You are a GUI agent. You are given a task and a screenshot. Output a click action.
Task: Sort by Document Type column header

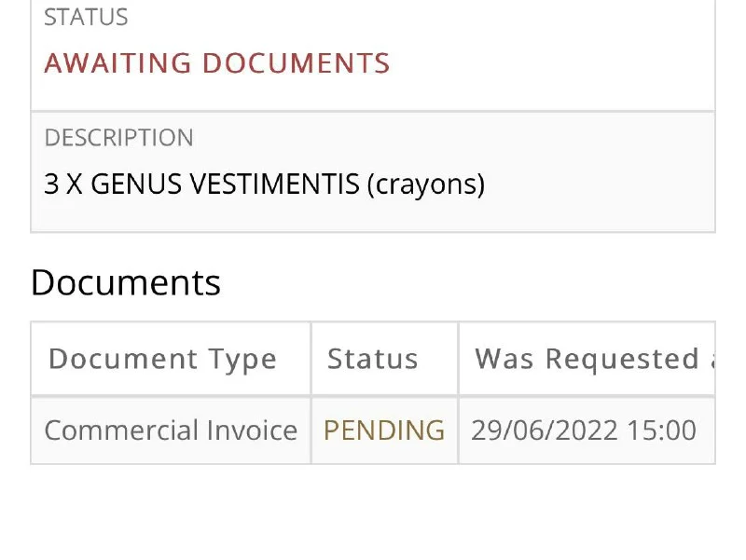click(x=162, y=359)
